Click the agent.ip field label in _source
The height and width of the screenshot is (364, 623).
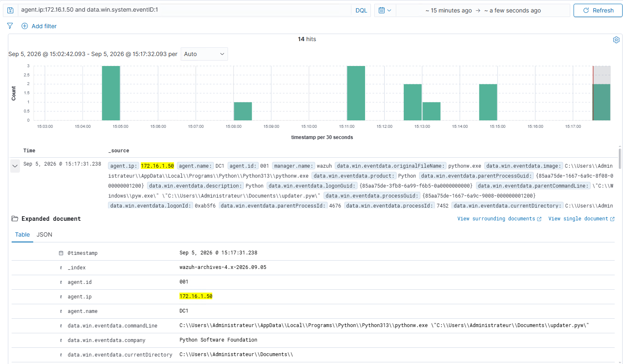click(x=123, y=166)
